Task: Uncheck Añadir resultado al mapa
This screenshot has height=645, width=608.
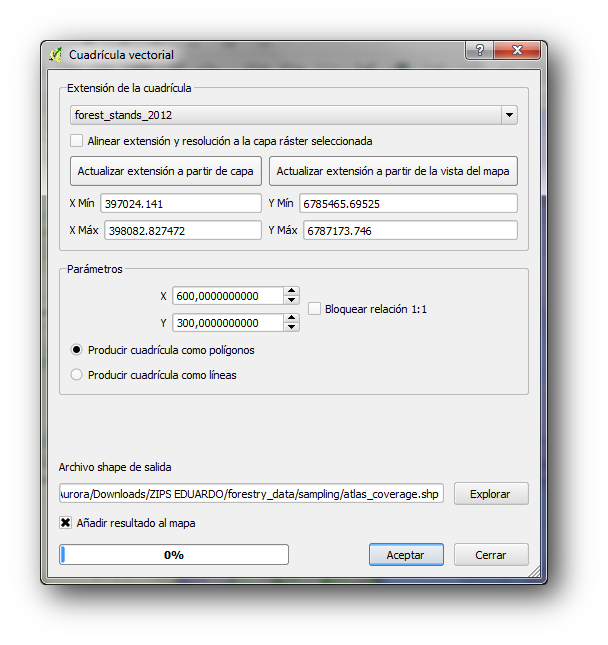Action: (x=65, y=523)
